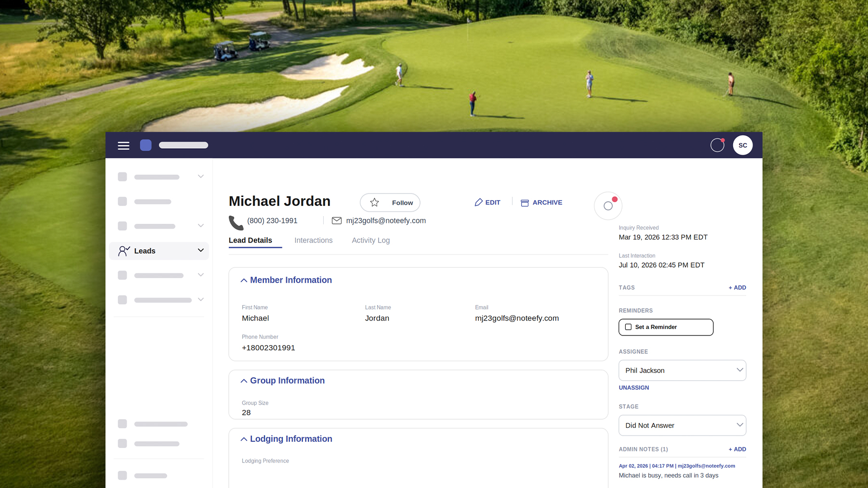Tick the Set a Reminder checkbox
This screenshot has width=868, height=488.
(x=628, y=327)
